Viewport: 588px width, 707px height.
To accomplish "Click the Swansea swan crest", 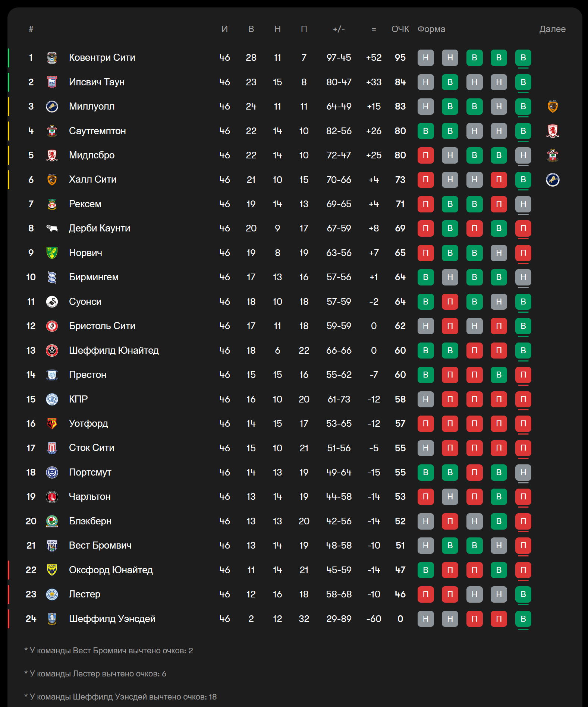I will coord(52,302).
